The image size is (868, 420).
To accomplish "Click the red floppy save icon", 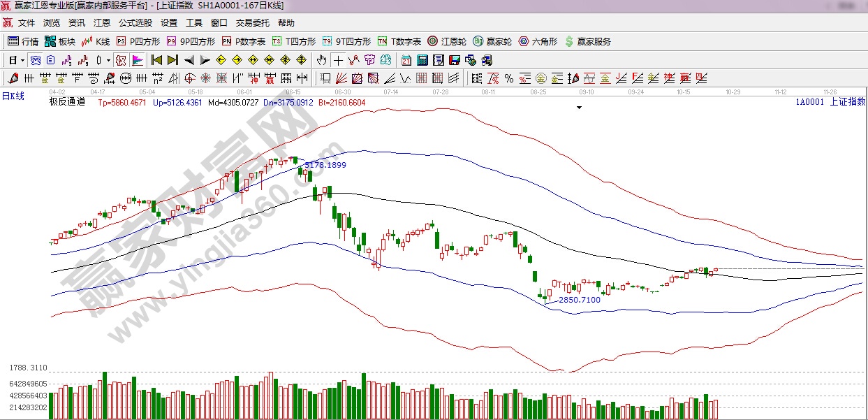I will point(454,59).
